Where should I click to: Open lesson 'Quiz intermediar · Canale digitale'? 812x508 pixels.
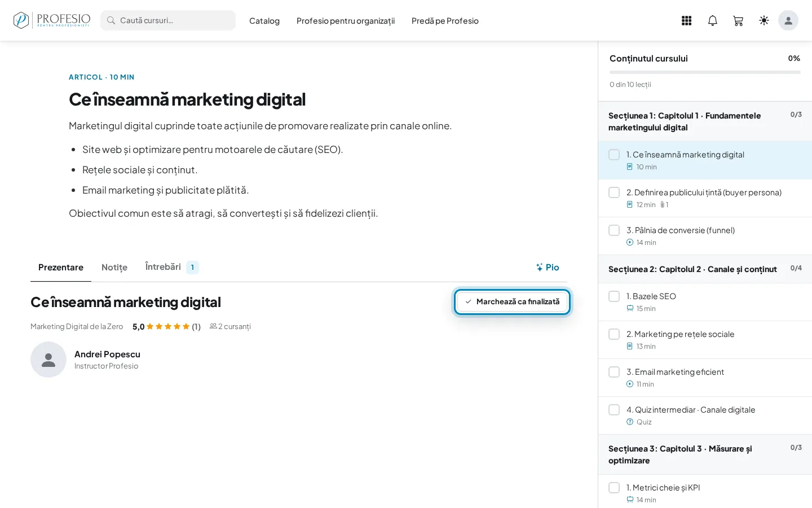(705, 415)
